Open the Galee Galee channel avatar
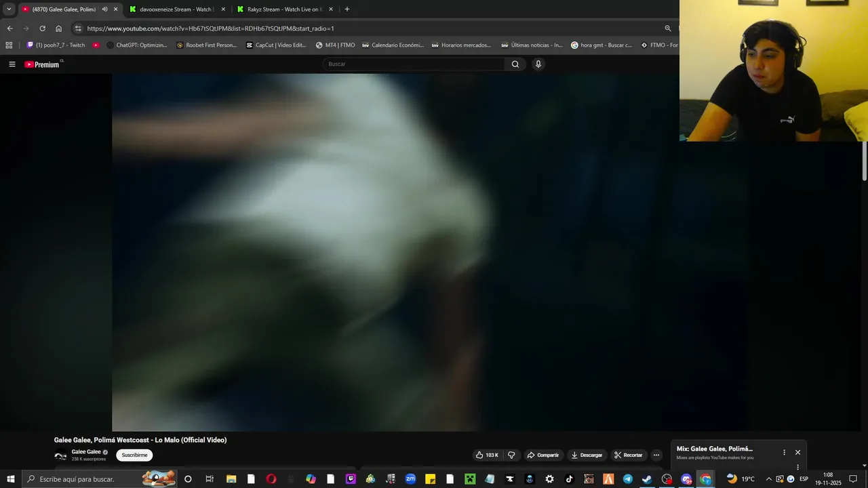 (x=61, y=456)
